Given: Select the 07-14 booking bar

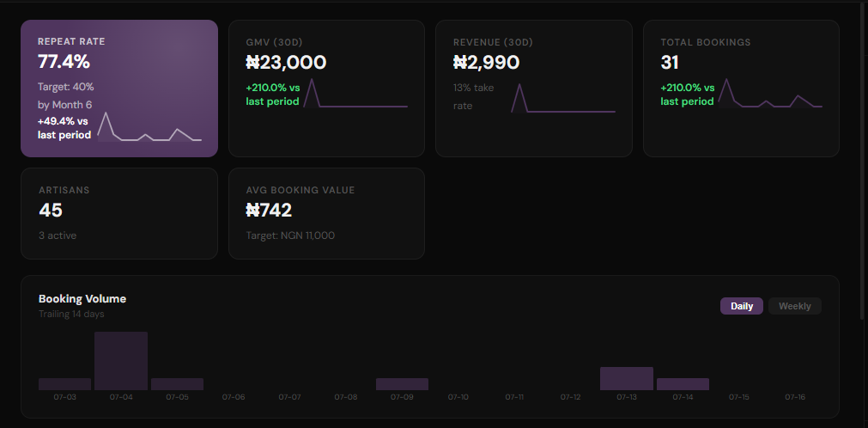Looking at the screenshot, I should (683, 384).
